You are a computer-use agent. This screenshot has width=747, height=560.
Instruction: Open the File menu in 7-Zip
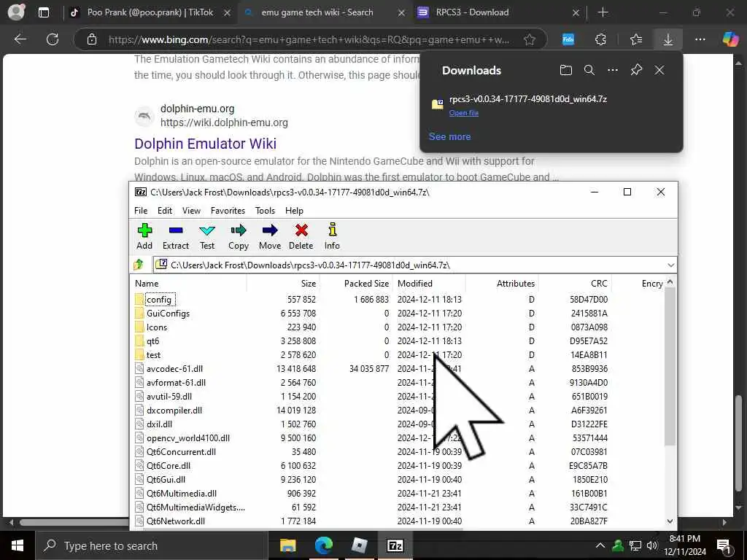point(141,211)
